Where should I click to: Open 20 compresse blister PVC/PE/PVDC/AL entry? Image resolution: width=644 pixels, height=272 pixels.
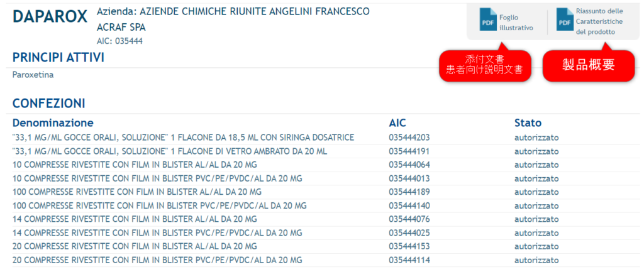coord(157,260)
